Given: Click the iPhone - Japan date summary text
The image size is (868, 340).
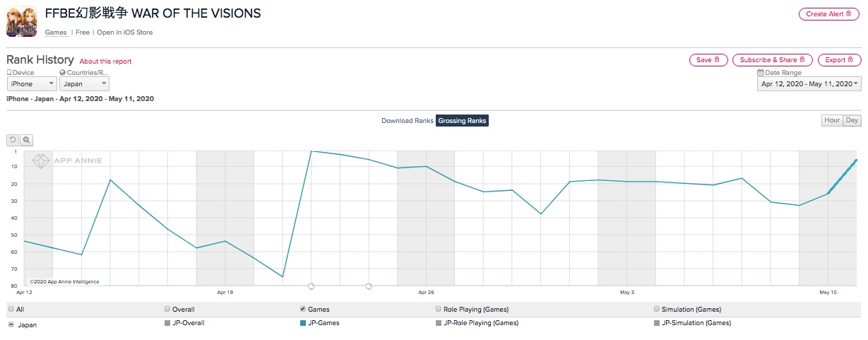Looking at the screenshot, I should click(81, 99).
